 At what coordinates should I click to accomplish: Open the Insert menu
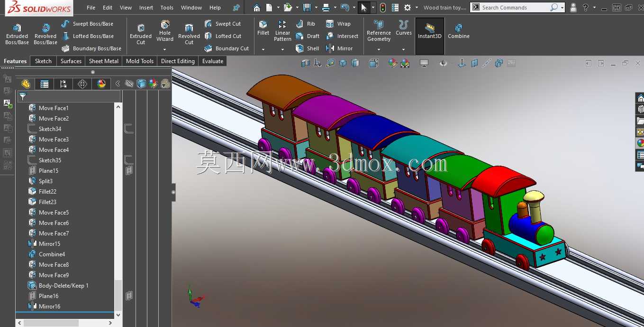[146, 8]
